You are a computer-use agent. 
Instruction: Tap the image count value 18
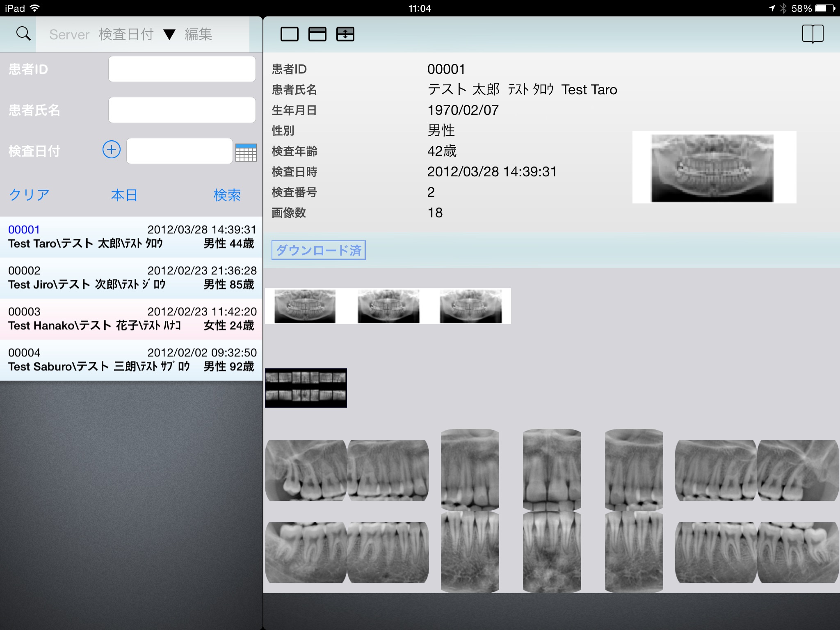pos(435,212)
